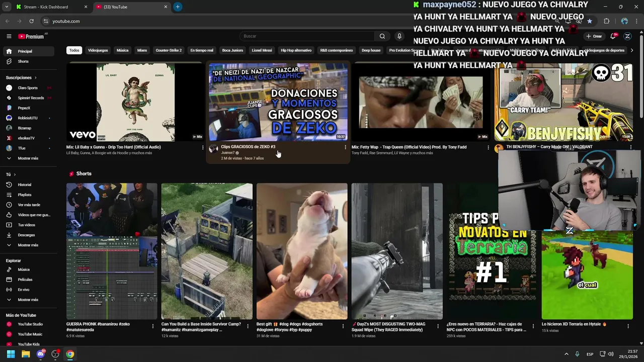Expand Mostrar más under Tú section
The width and height of the screenshot is (644, 362).
[29, 245]
